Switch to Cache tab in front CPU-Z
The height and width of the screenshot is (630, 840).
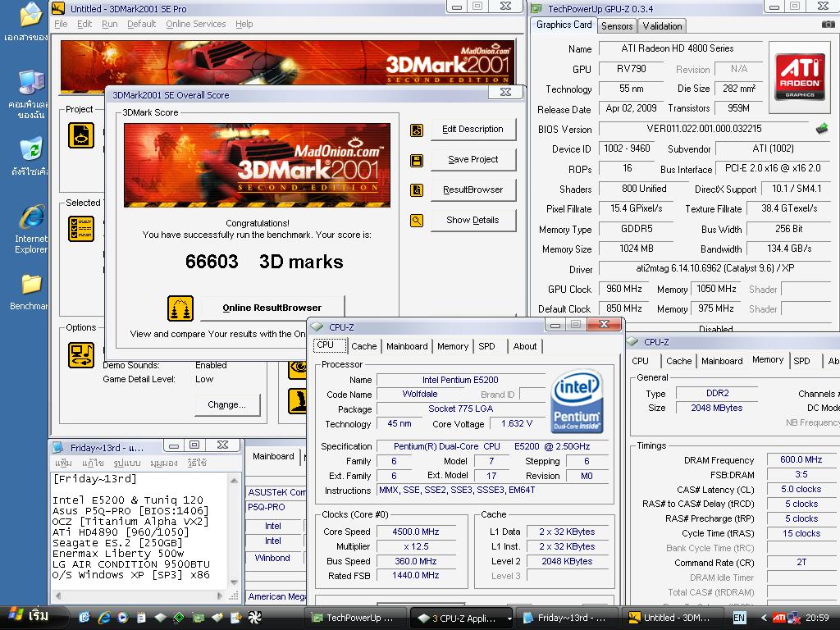(x=364, y=347)
